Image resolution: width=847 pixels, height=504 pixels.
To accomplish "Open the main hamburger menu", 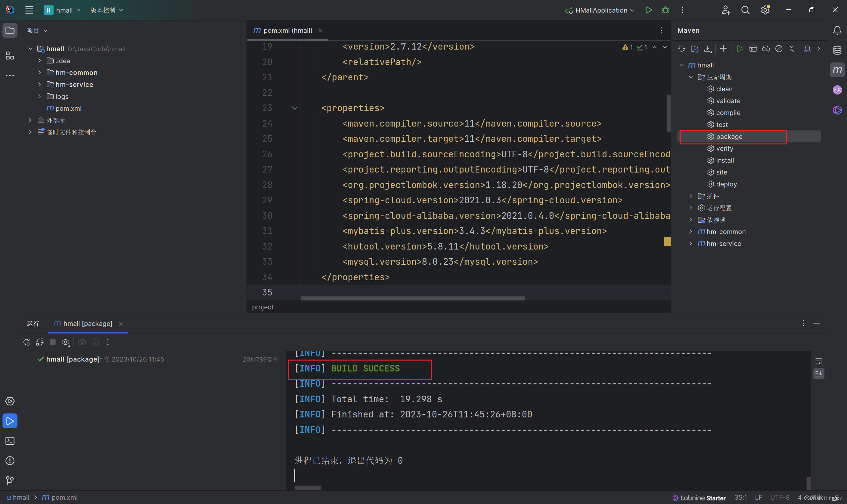I will click(x=29, y=10).
